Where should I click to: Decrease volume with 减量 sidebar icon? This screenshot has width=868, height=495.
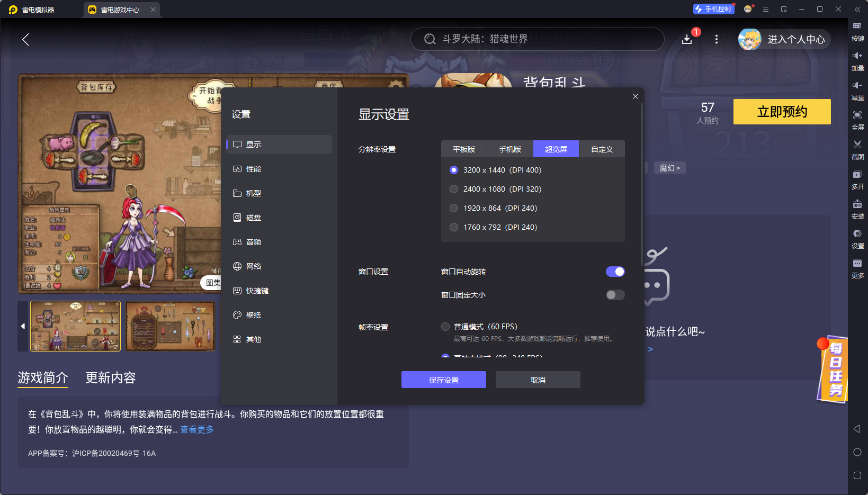coord(857,91)
